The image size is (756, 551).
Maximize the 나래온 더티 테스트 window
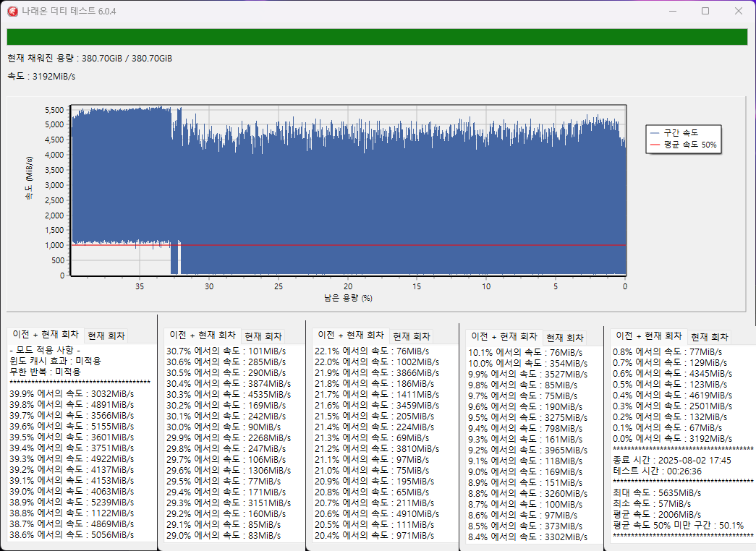pos(705,11)
